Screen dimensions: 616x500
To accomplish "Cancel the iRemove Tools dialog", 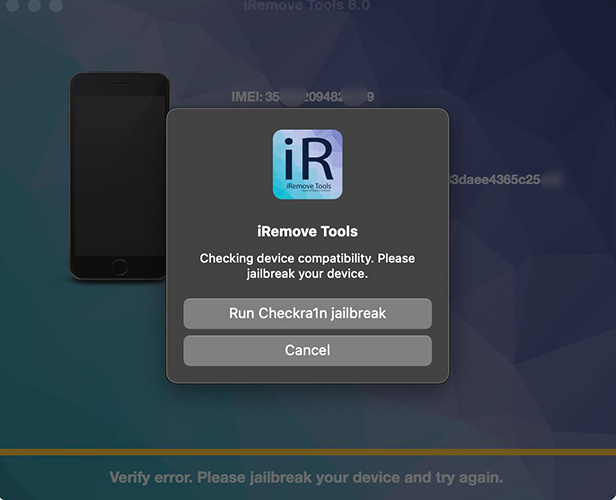I will coord(308,350).
